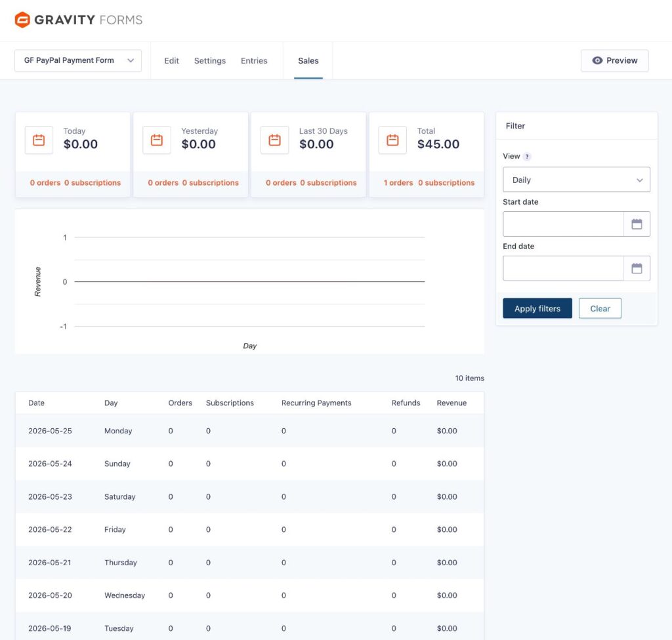Open the Settings tab
Viewport: 672px width, 640px height.
210,61
